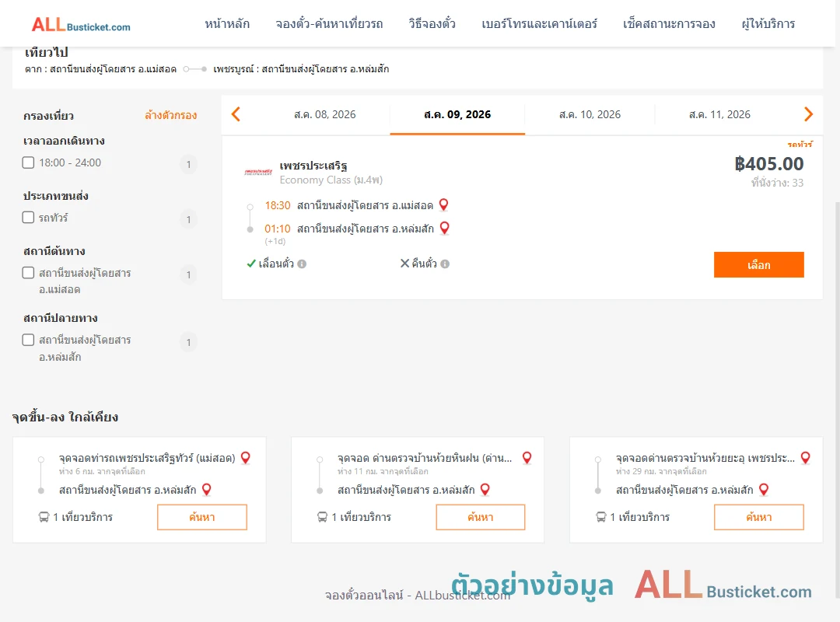Tick origin station อ.แม่สอด checkbox
840x622 pixels.
pos(29,273)
